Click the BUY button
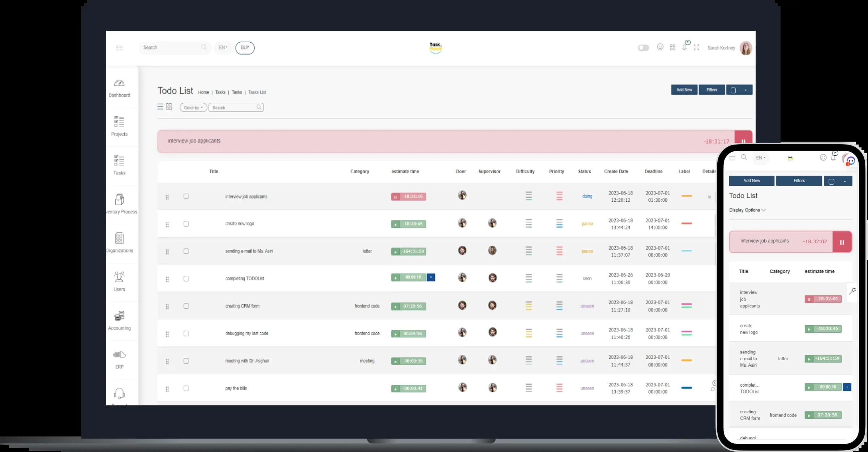Screen dimensions: 868x452 pos(245,48)
